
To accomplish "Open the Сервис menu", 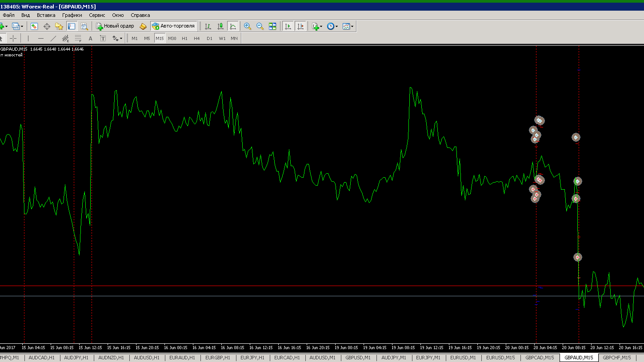I will click(97, 15).
